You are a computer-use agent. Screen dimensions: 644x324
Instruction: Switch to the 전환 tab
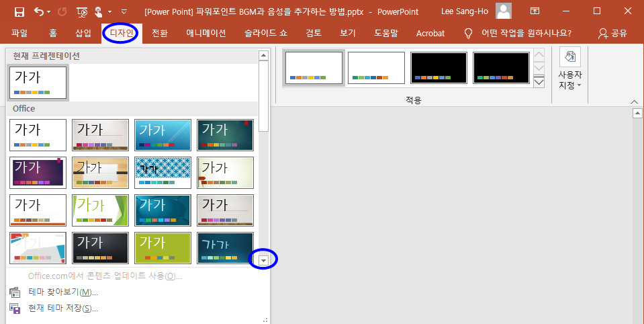[x=159, y=34]
